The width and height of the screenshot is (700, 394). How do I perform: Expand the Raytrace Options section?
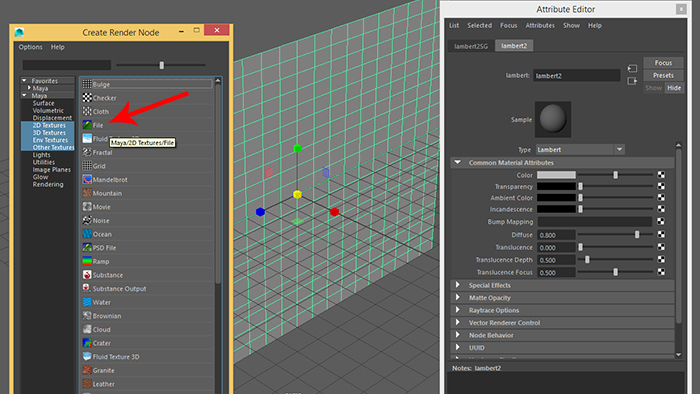[458, 310]
